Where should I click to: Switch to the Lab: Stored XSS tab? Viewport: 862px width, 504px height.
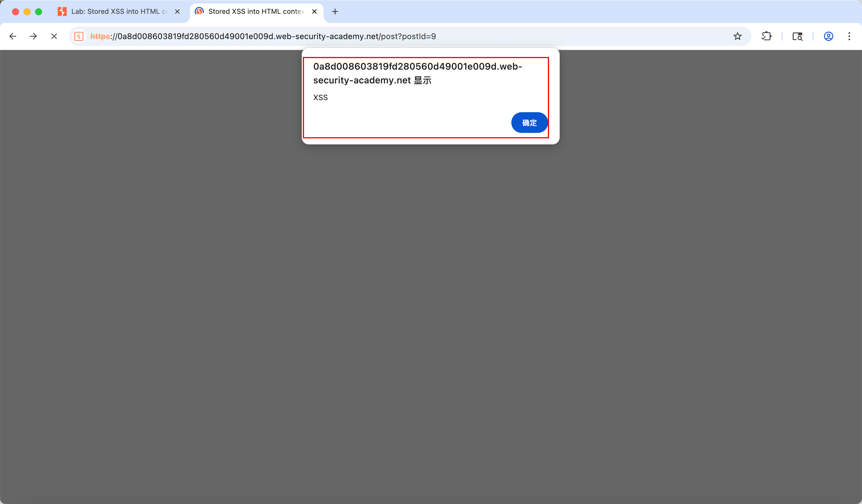coord(119,12)
